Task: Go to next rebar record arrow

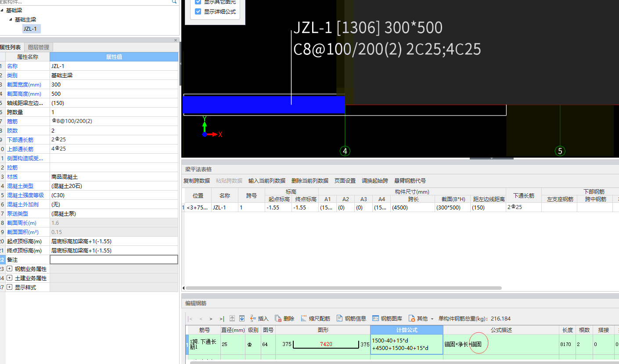Action: coord(211,319)
